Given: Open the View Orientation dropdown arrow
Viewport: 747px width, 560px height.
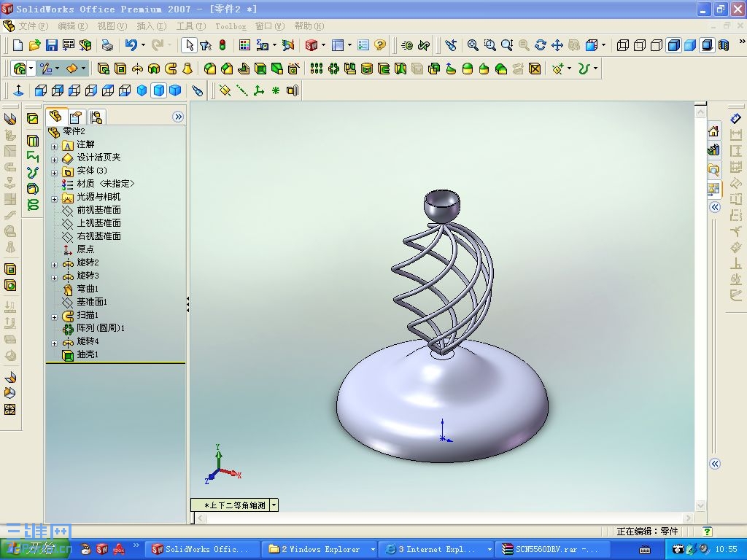Looking at the screenshot, I should (x=603, y=45).
